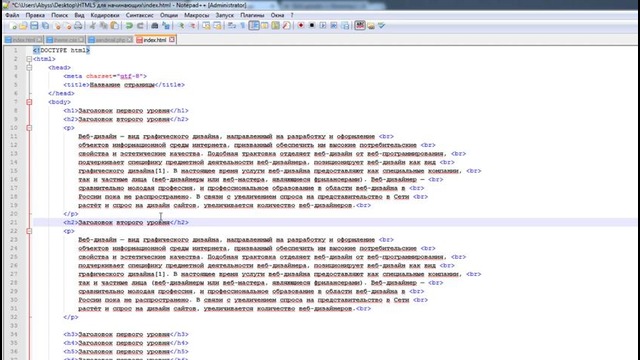Screen dimensions: 640x360
Task: Open the Плагины menu
Action: [x=252, y=15]
